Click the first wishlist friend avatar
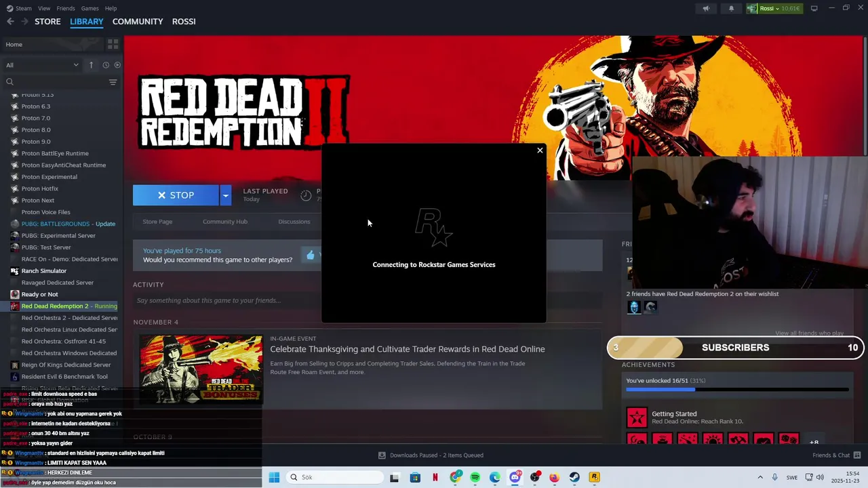The height and width of the screenshot is (488, 868). 634,307
